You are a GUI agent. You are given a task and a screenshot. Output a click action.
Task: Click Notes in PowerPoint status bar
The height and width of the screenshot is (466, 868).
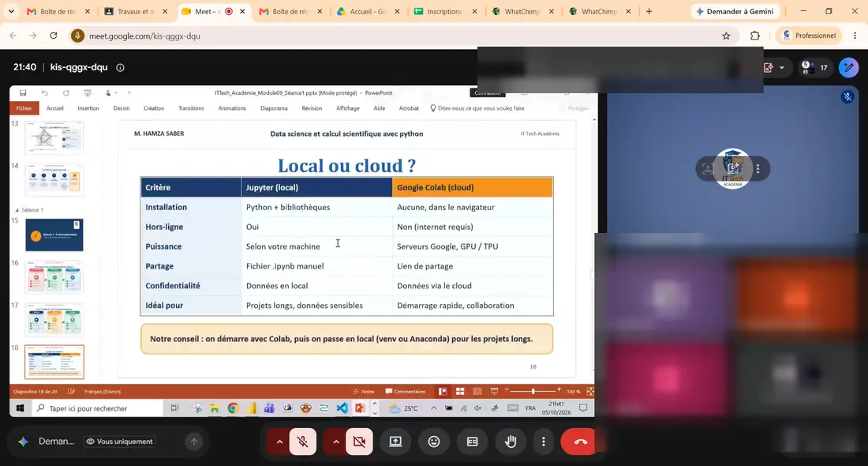(364, 392)
